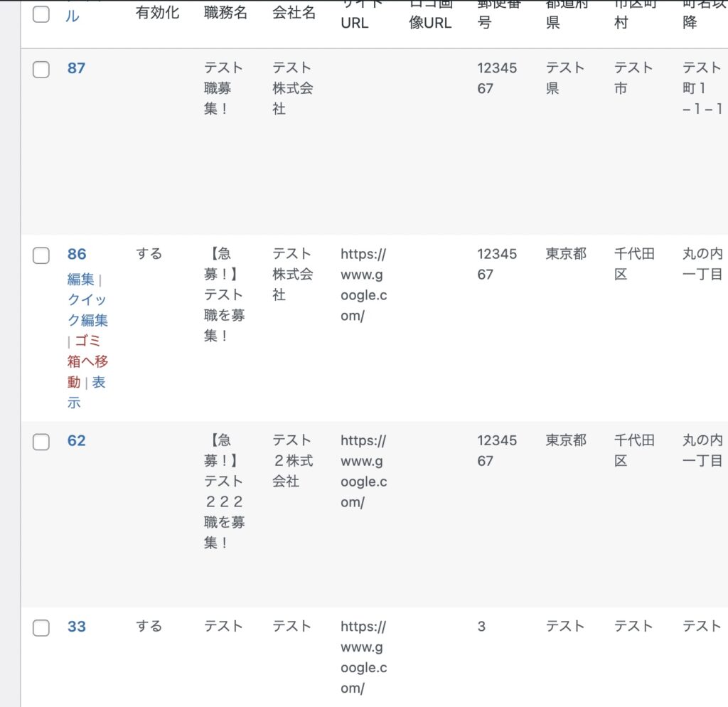This screenshot has width=728, height=707.
Task: Open クイック編集 for post 86
Action: coord(87,310)
